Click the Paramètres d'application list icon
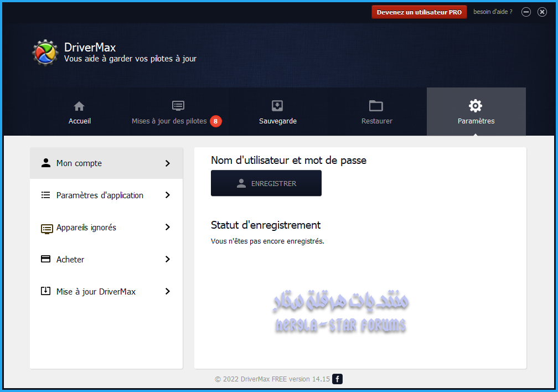The height and width of the screenshot is (392, 558). (45, 195)
